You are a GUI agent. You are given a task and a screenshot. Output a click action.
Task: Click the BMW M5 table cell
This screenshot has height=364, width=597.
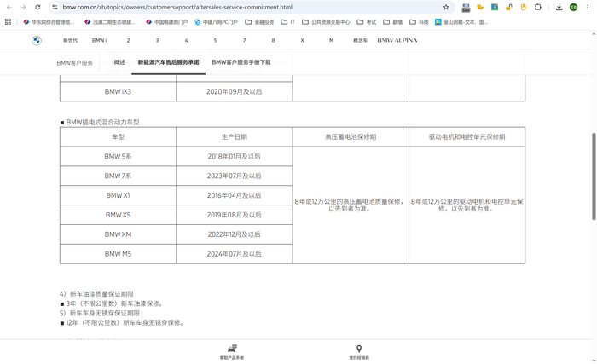point(118,253)
